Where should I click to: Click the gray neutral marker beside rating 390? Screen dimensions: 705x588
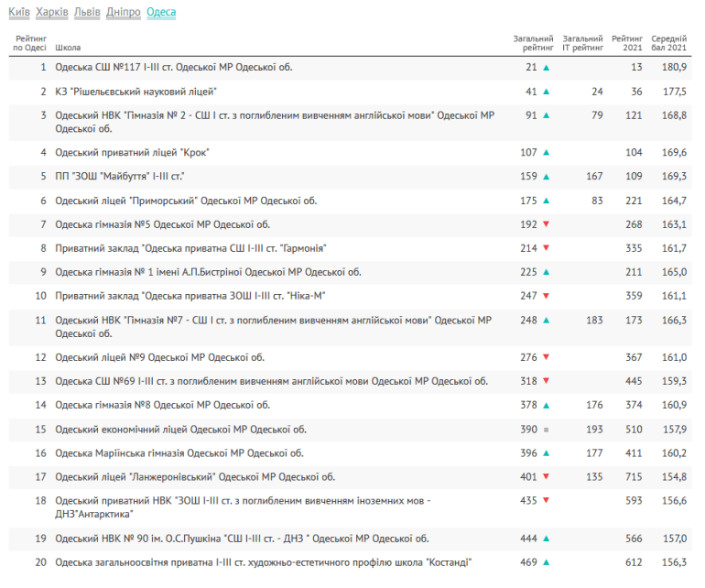coord(546,430)
